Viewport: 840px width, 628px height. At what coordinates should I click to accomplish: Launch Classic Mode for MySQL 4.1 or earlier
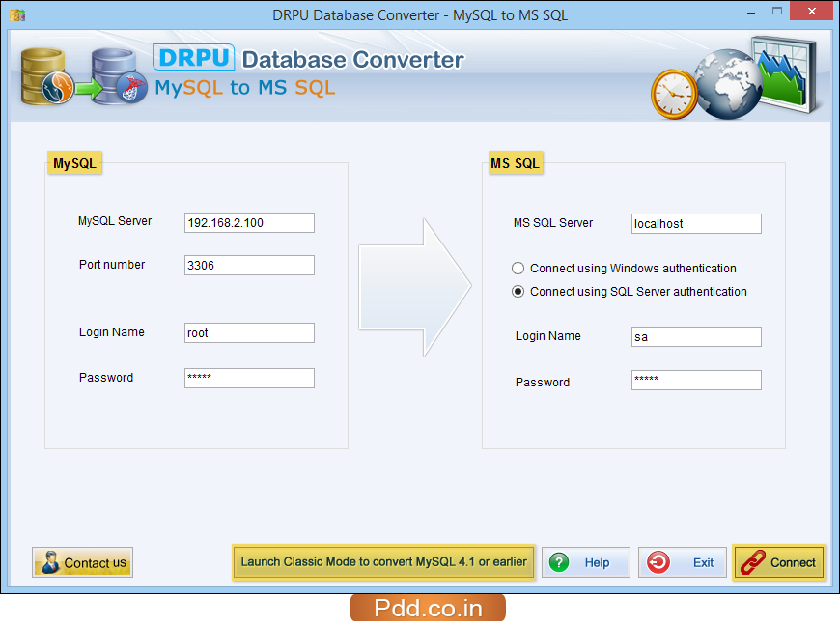click(383, 562)
